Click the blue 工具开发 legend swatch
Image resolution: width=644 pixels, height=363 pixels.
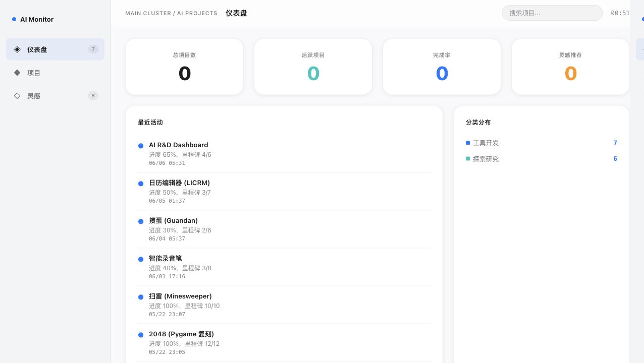click(x=468, y=143)
